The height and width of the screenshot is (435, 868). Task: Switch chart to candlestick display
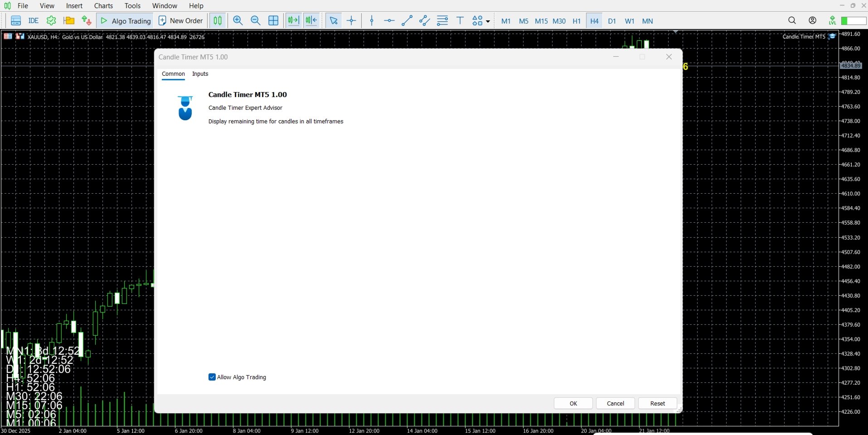pos(218,21)
